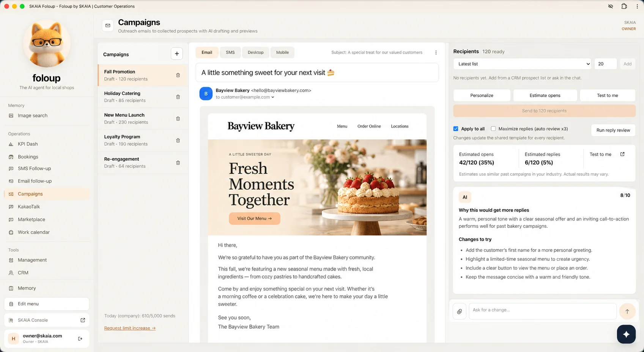Open the Latest list dropdown
The height and width of the screenshot is (352, 644).
[523, 64]
